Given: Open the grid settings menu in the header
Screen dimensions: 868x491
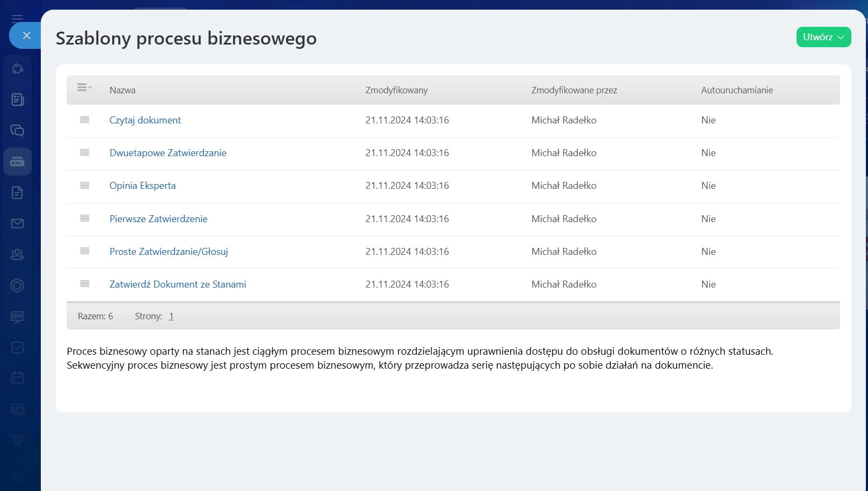Looking at the screenshot, I should coord(84,87).
